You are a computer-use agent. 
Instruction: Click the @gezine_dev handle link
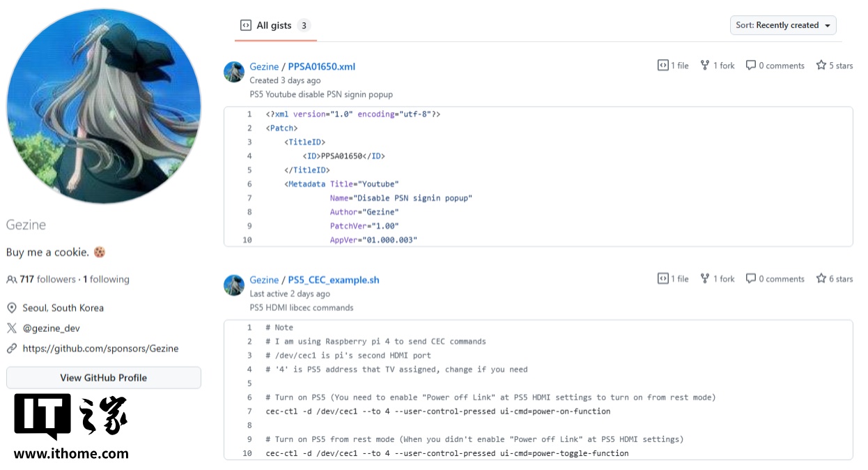click(x=52, y=328)
